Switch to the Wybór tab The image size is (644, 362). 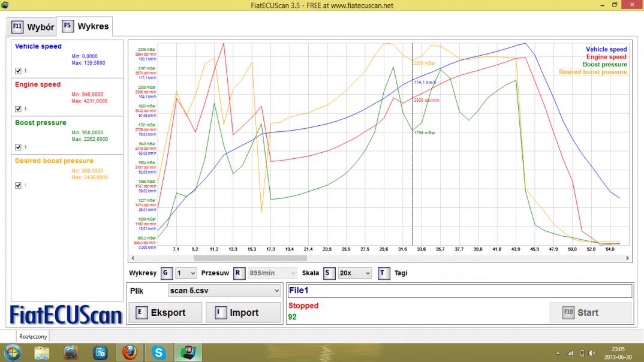pyautogui.click(x=33, y=27)
